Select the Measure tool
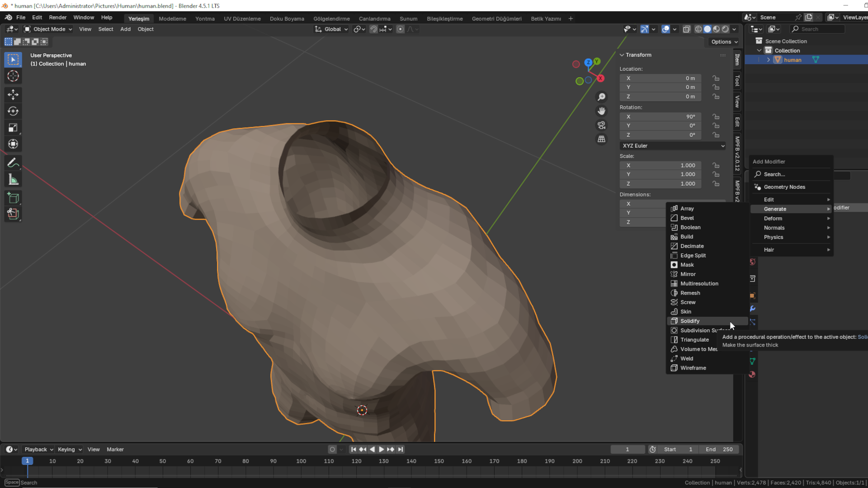 click(x=13, y=179)
